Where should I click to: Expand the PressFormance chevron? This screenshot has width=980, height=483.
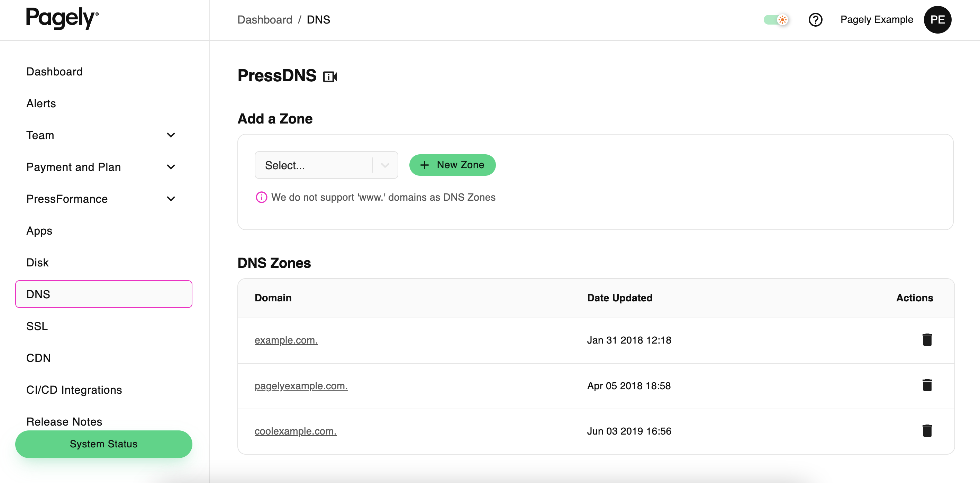point(171,199)
